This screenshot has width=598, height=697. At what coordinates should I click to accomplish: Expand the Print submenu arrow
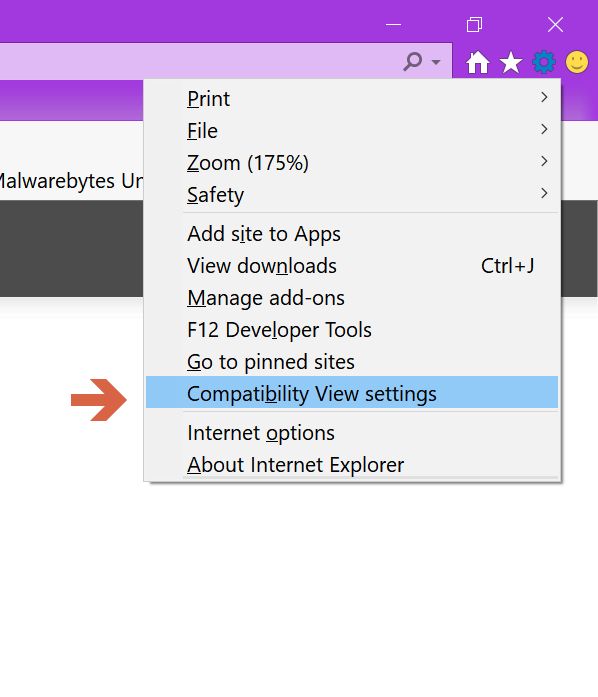(544, 97)
